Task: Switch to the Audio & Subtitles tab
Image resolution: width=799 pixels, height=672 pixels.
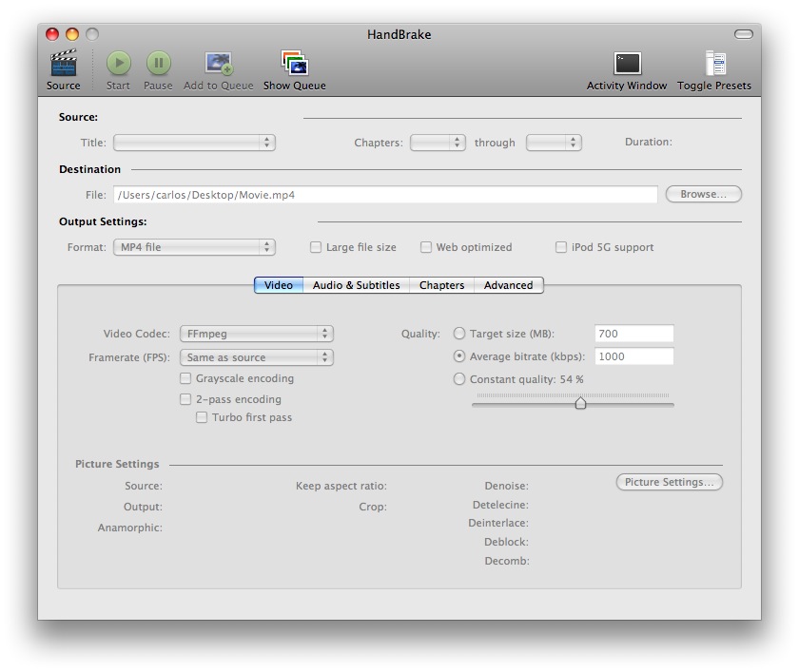Action: point(356,285)
